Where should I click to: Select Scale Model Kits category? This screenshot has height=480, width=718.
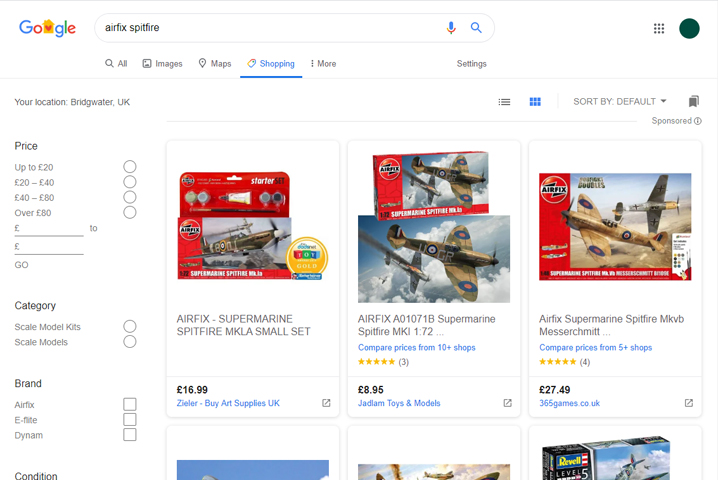[x=130, y=326]
